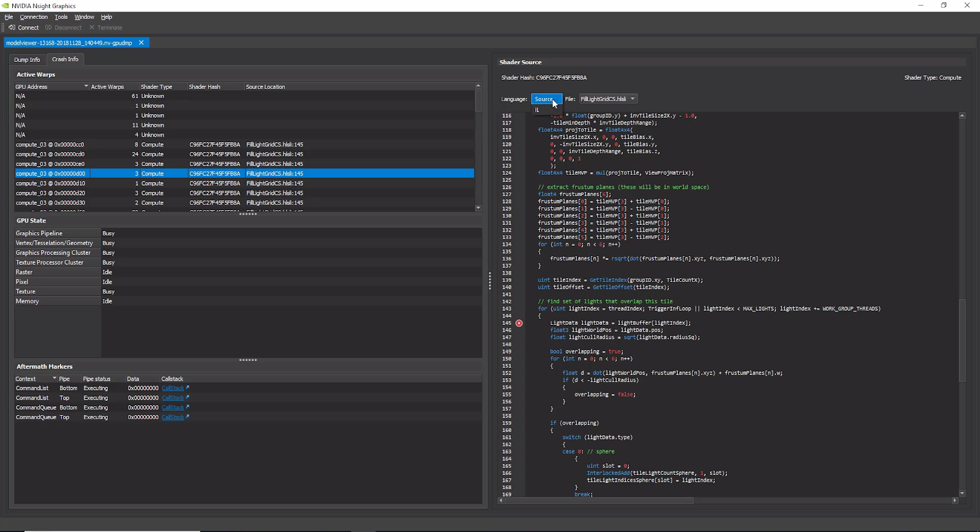Click the Shader Source horizontal scrollbar thumb
The width and height of the screenshot is (980, 532).
click(598, 501)
